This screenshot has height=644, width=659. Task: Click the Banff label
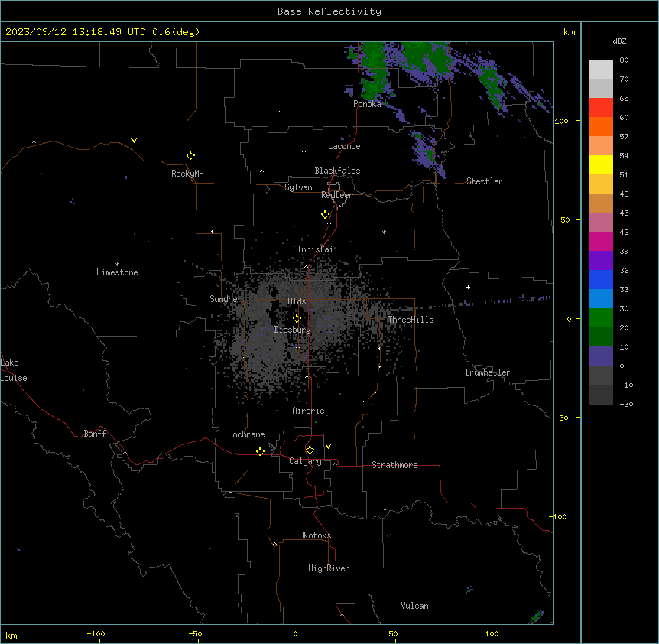click(x=95, y=434)
